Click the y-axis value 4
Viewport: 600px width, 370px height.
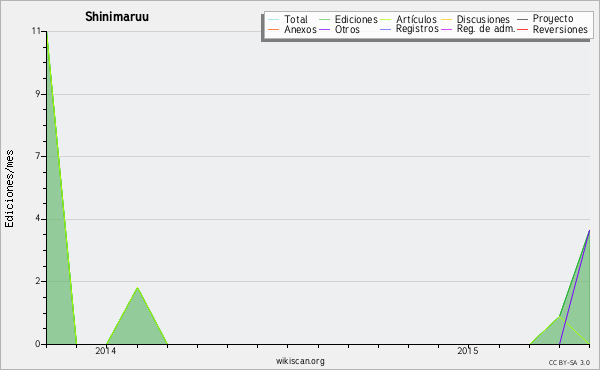pyautogui.click(x=38, y=218)
